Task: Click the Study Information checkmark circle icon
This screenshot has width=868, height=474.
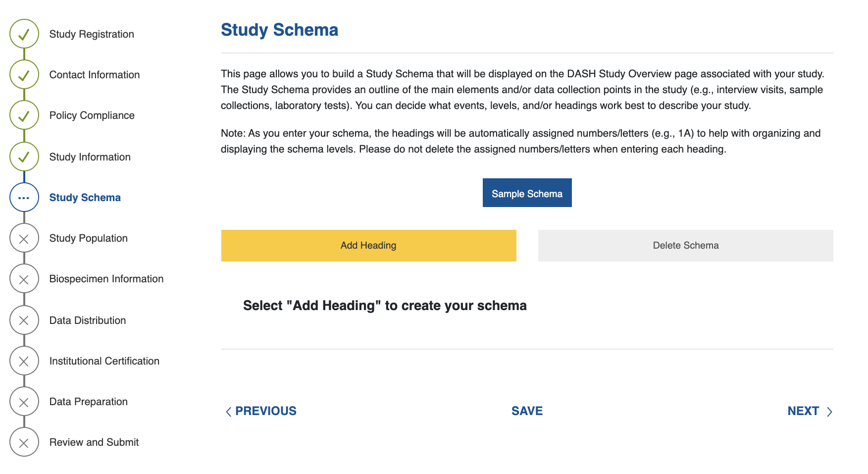Action: pos(24,157)
